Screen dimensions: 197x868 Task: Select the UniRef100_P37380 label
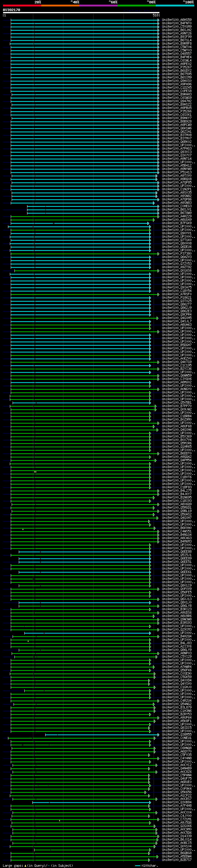coord(177,253)
